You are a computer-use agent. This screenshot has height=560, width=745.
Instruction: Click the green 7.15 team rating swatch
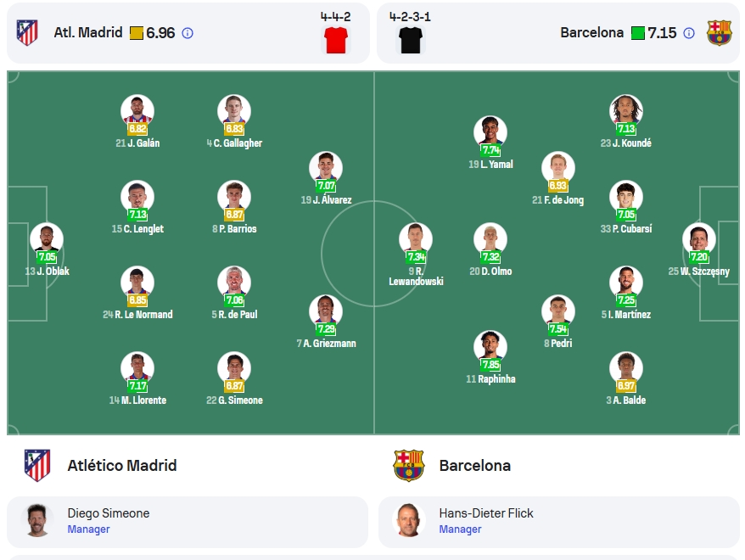(x=638, y=33)
